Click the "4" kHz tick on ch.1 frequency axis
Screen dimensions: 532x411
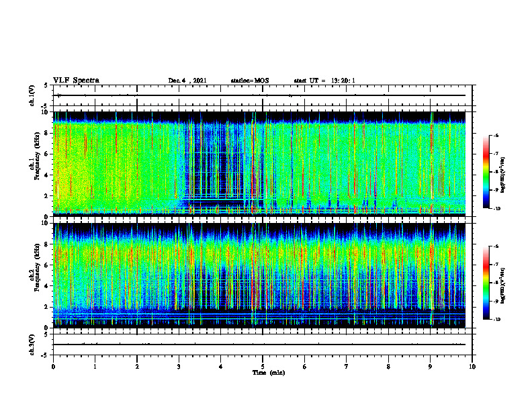(x=46, y=175)
